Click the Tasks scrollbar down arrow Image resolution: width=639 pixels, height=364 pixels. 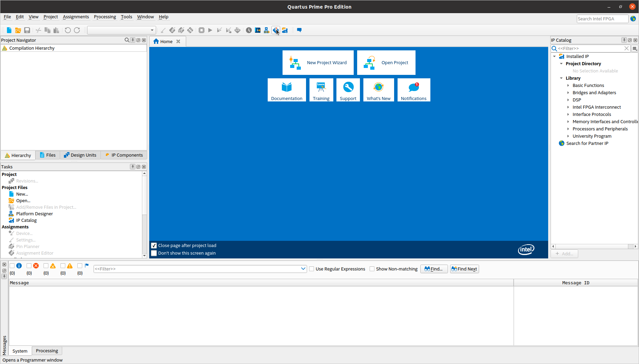(144, 256)
